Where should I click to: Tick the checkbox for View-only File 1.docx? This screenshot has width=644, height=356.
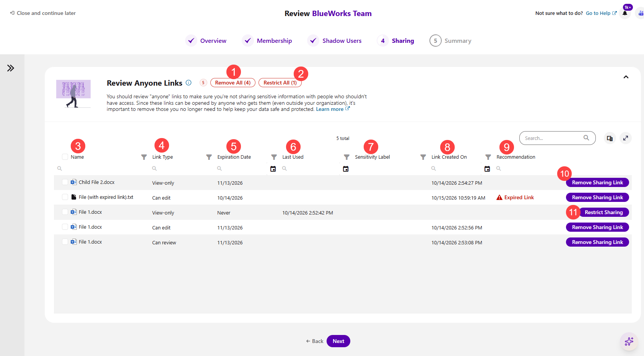click(65, 212)
